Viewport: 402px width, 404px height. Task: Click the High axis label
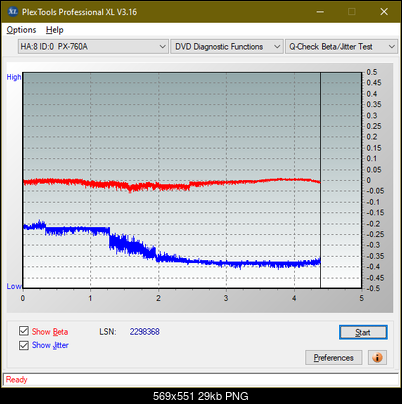tap(14, 77)
